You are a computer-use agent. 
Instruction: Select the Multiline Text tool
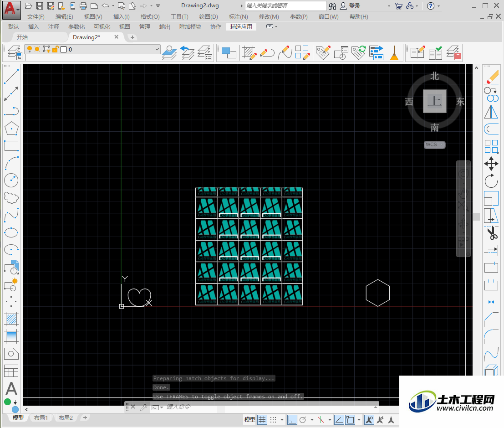pos(11,388)
